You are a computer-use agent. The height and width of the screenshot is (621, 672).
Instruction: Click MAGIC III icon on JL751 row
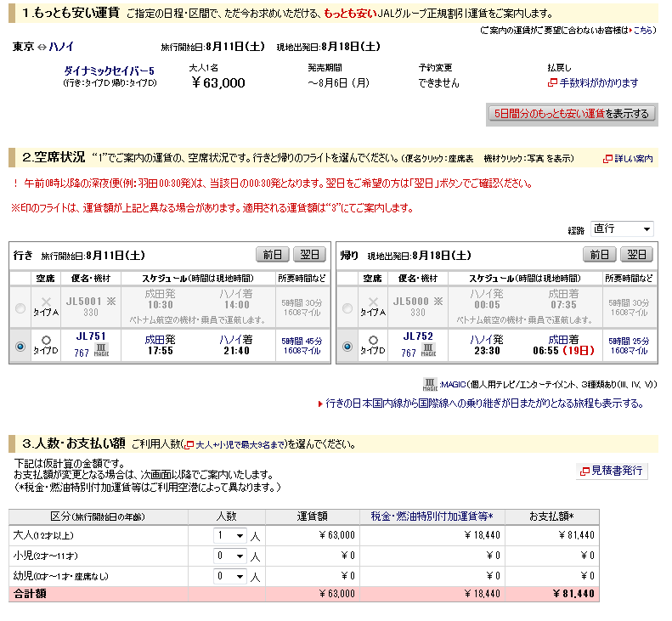pyautogui.click(x=101, y=350)
